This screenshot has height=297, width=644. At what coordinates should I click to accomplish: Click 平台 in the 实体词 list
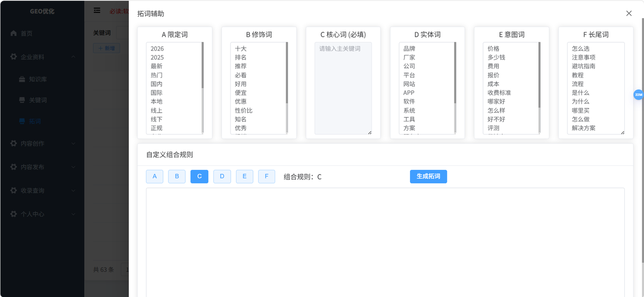click(x=410, y=75)
